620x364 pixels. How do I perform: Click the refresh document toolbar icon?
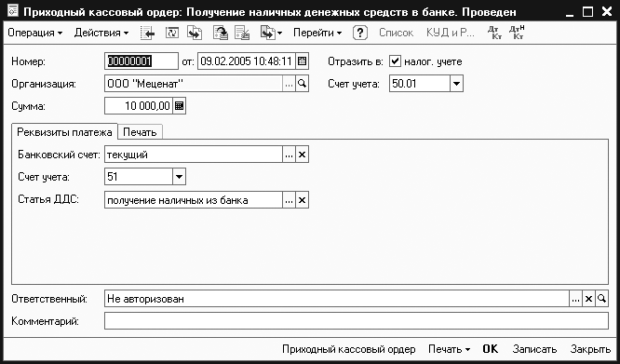pos(172,34)
